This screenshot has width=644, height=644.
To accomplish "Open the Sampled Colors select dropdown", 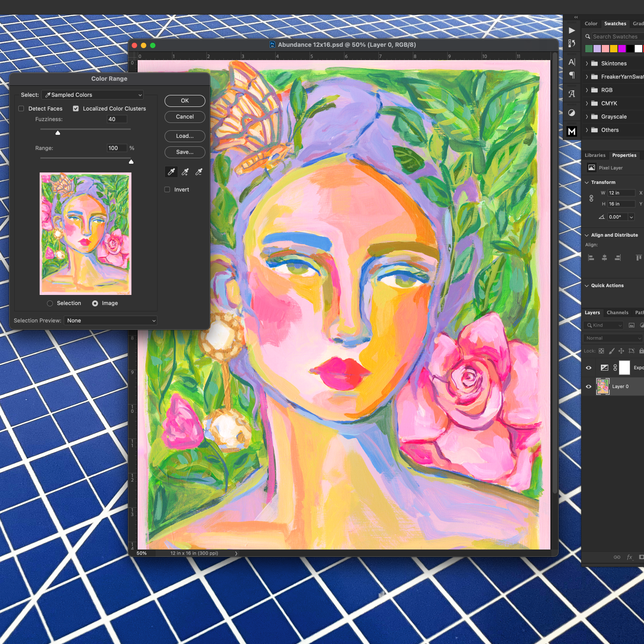I will (x=93, y=95).
